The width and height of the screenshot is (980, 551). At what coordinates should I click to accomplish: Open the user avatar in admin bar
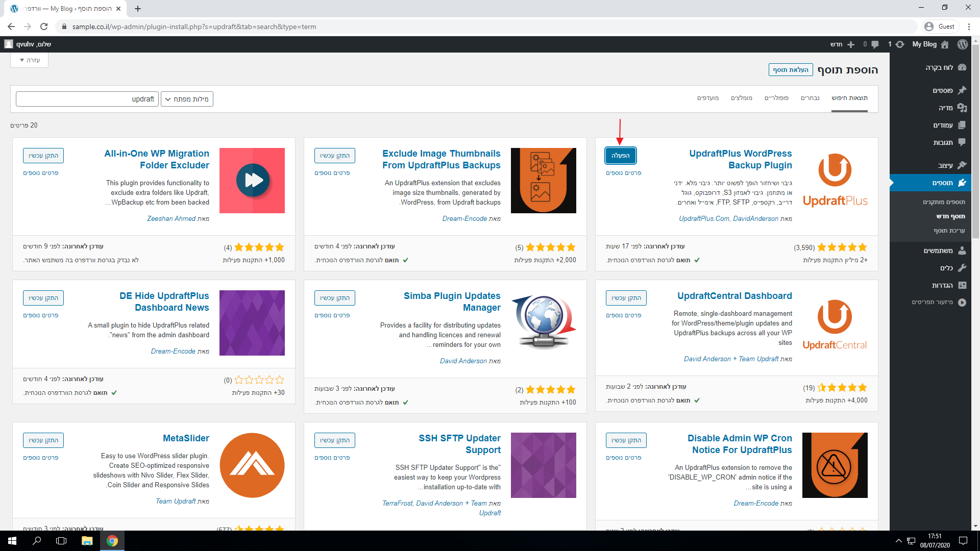pos(9,44)
